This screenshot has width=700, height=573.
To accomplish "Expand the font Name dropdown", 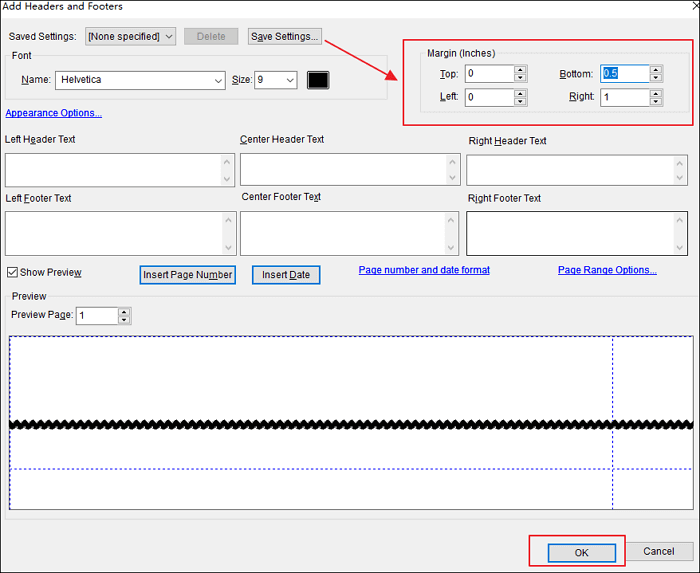I will [x=218, y=80].
